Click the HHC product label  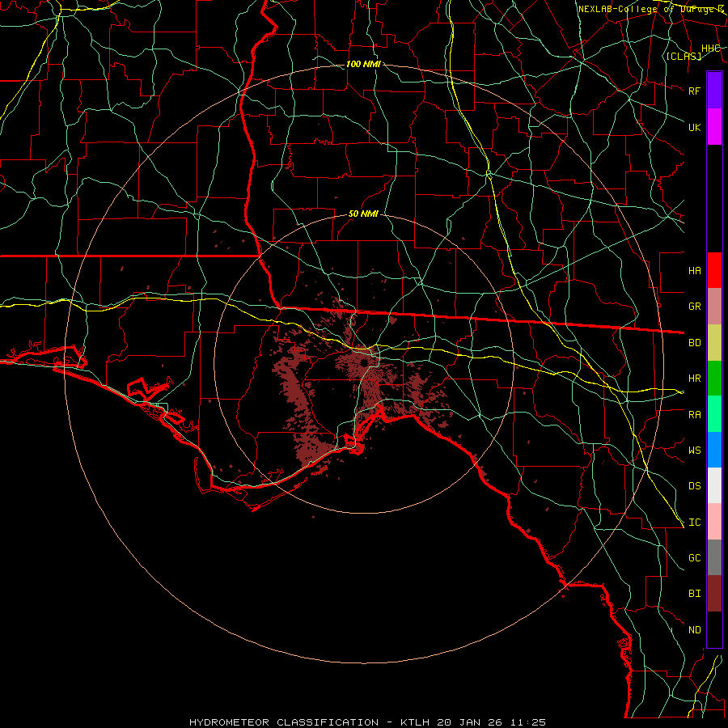(x=710, y=49)
